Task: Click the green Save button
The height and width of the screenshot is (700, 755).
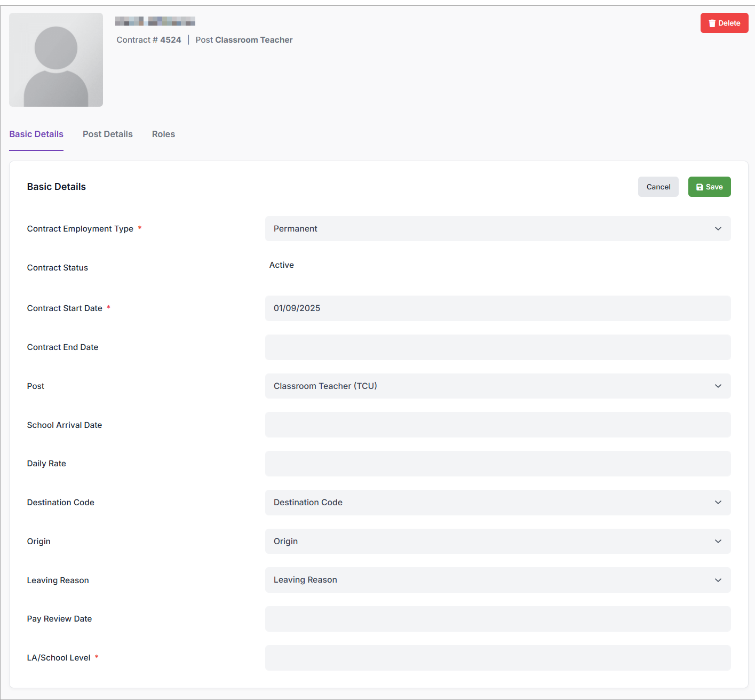Action: click(709, 187)
